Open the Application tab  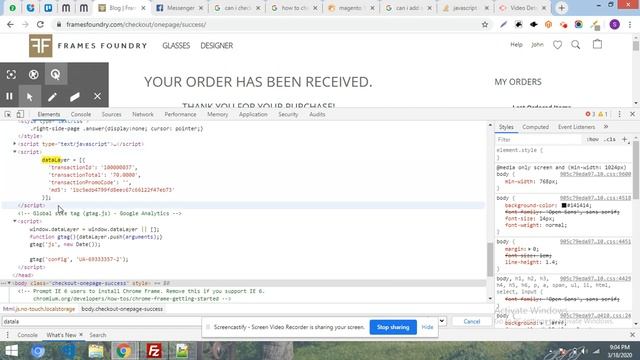point(253,114)
